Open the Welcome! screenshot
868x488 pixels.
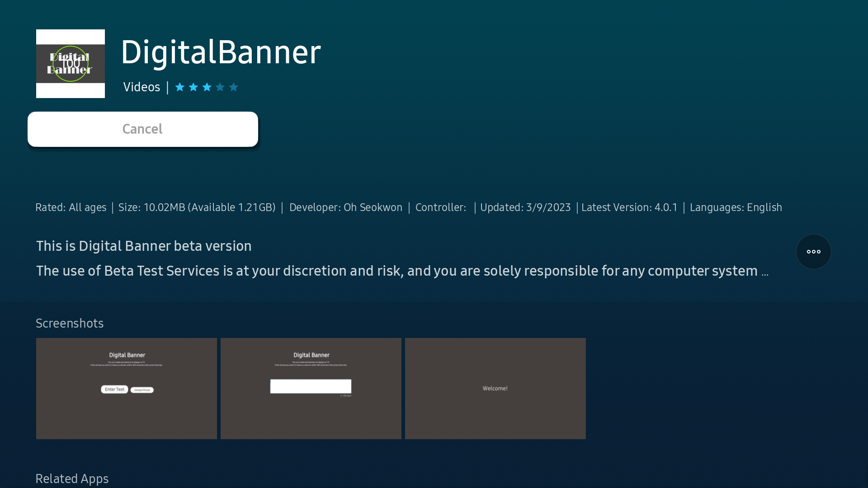[x=495, y=388]
